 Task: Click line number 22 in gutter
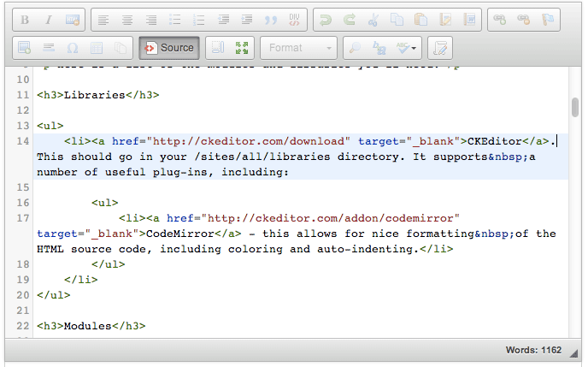(22, 326)
